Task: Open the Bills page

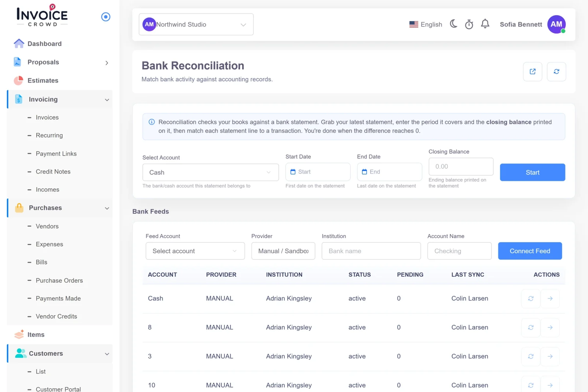Action: (x=42, y=262)
